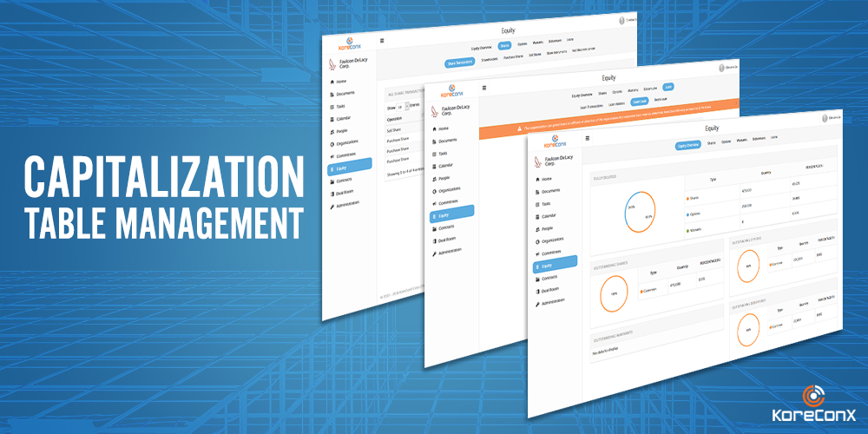Click the People icon in the front window sidebar
868x434 pixels.
536,229
